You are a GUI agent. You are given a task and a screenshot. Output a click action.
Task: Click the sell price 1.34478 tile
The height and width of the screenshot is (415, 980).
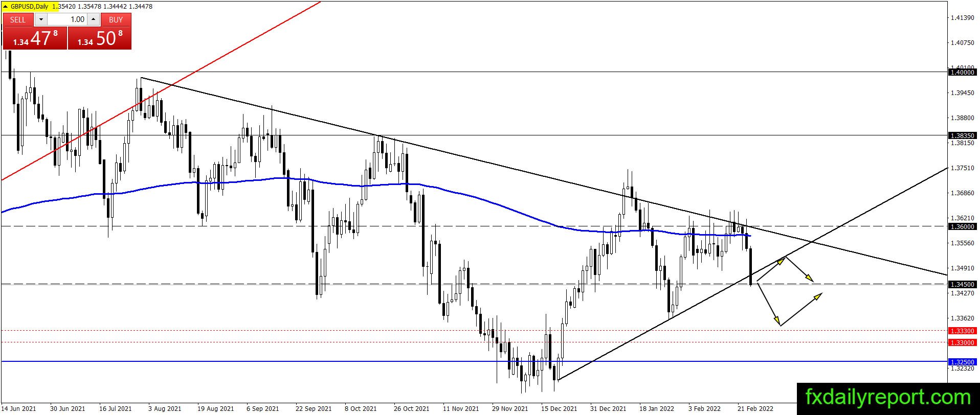coord(35,38)
